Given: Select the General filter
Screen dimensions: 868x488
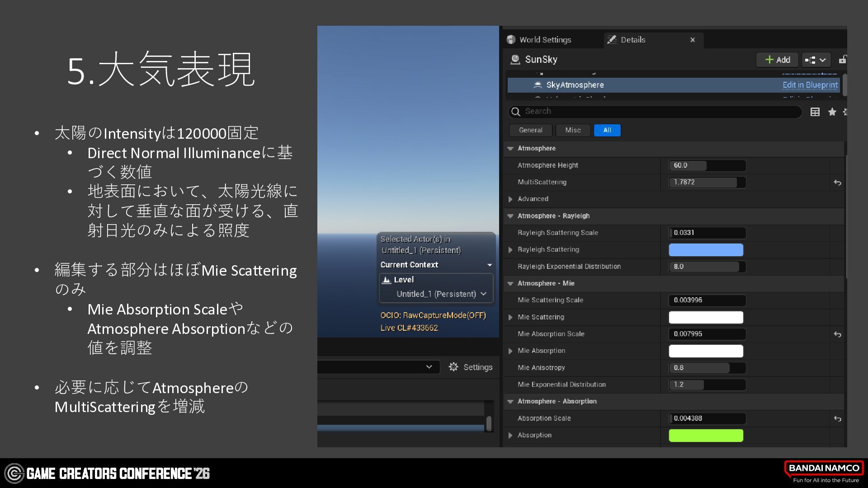Looking at the screenshot, I should tap(530, 130).
